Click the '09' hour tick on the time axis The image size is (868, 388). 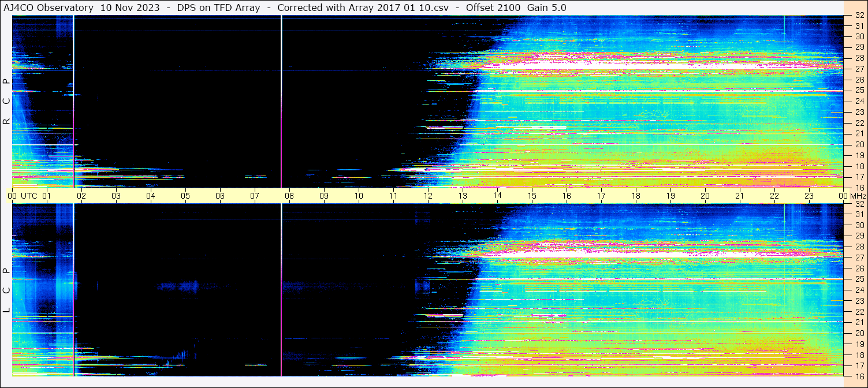pyautogui.click(x=324, y=196)
